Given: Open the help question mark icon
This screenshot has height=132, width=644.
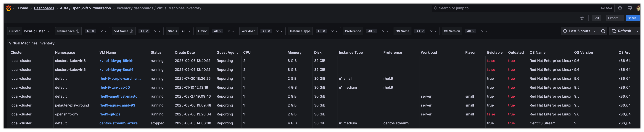Looking at the screenshot, I should click(x=620, y=8).
